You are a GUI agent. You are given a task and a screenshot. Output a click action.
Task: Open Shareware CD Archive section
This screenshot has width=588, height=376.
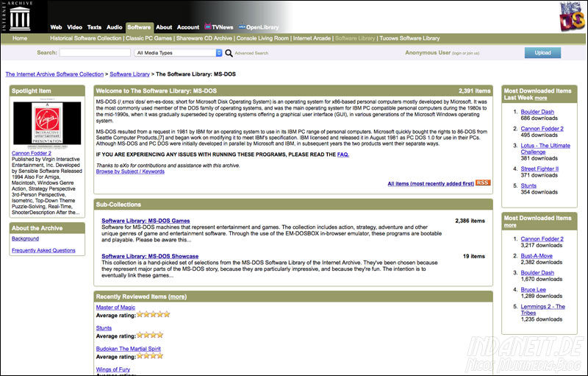click(204, 38)
